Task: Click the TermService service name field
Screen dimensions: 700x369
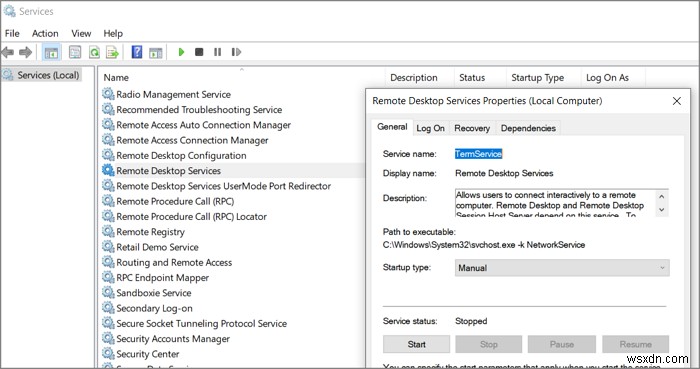Action: (479, 153)
